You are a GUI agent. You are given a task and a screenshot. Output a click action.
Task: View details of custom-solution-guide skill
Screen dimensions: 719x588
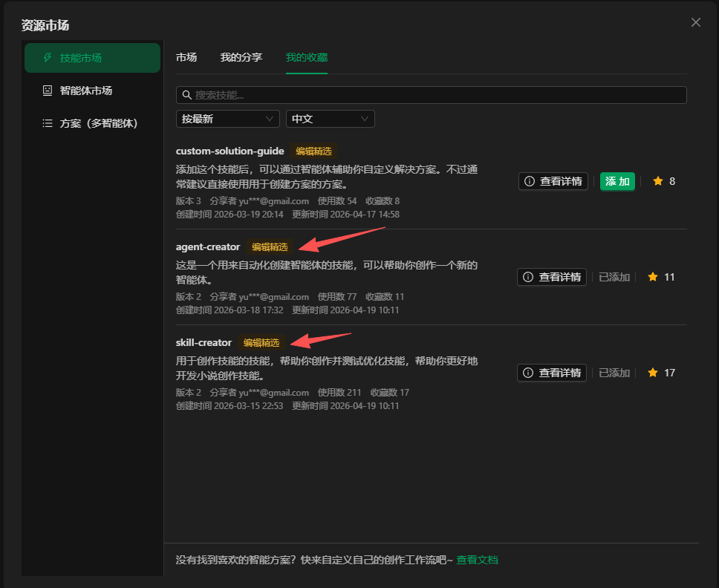(x=553, y=181)
